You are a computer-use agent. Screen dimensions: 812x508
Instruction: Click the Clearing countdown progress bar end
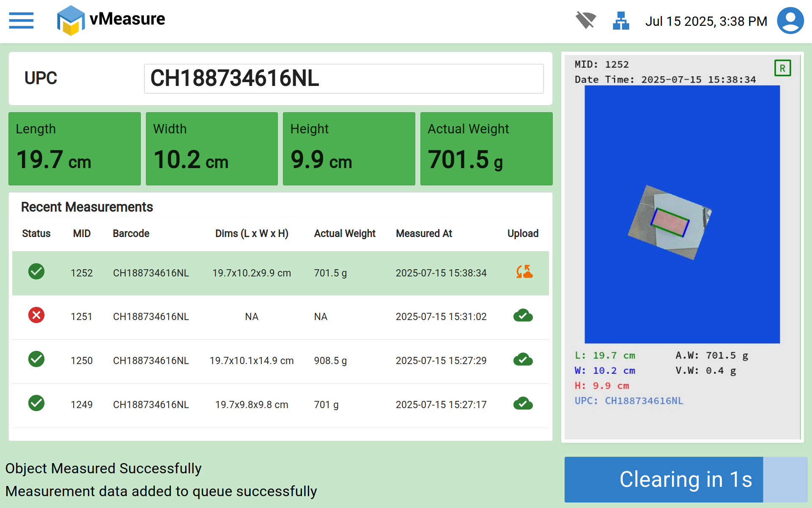[785, 480]
